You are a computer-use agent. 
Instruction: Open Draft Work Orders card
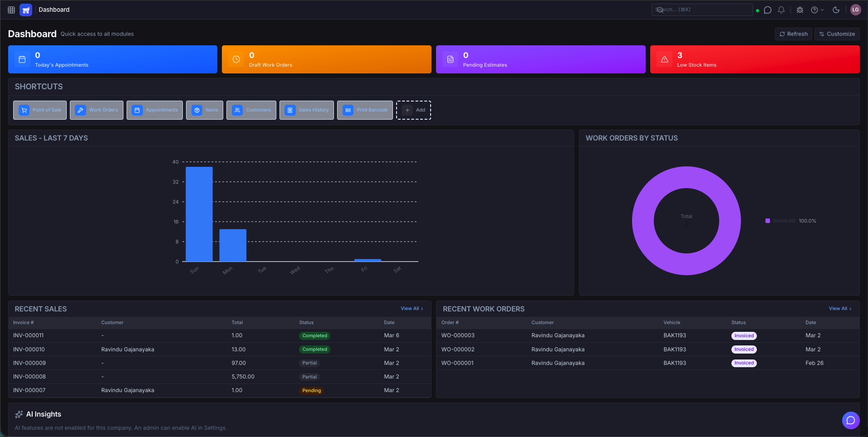coord(327,59)
